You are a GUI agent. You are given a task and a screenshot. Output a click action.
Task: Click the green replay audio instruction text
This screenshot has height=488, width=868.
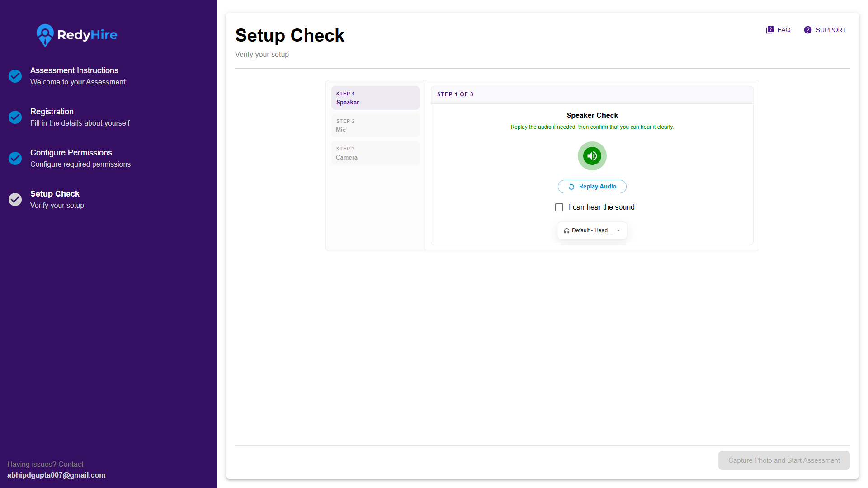[592, 127]
